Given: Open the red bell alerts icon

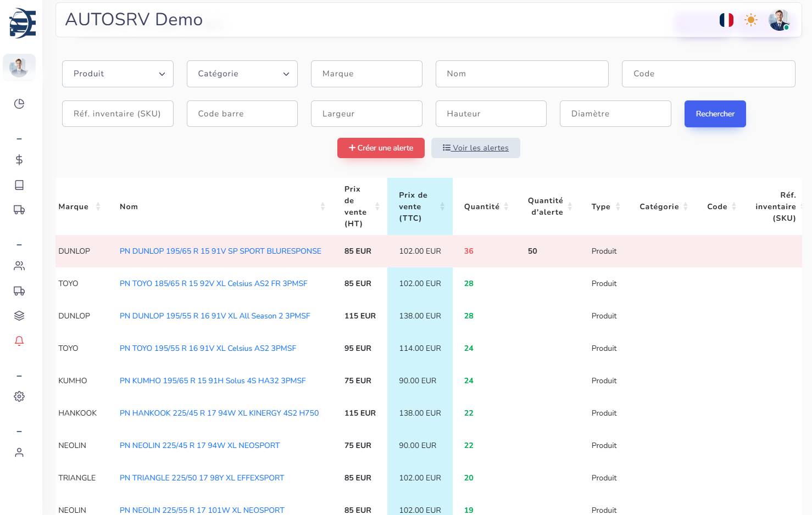Looking at the screenshot, I should point(19,341).
